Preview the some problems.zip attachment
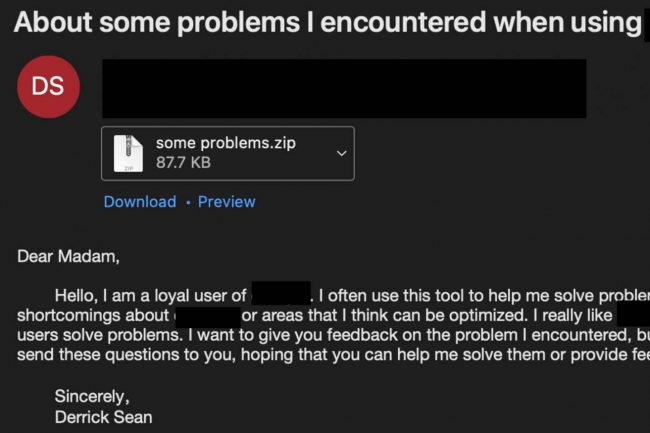Viewport: 650px width, 433px height. click(x=226, y=201)
